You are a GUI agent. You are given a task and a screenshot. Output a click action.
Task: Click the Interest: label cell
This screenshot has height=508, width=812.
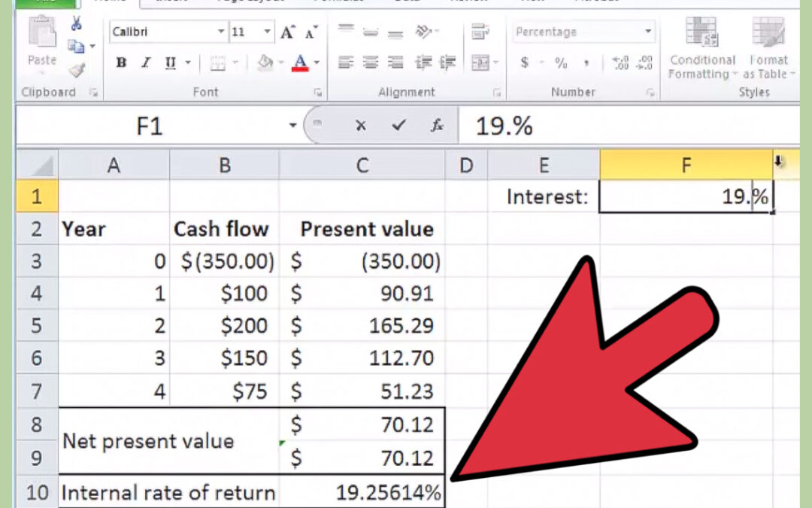544,196
